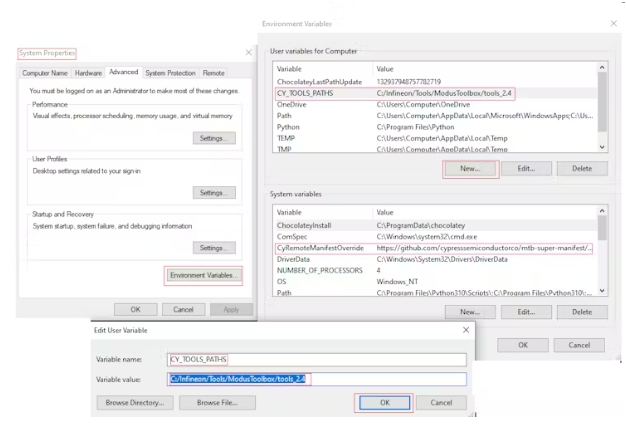The height and width of the screenshot is (427, 626).
Task: Close the Edit User Variable dialog with X
Action: [x=466, y=329]
